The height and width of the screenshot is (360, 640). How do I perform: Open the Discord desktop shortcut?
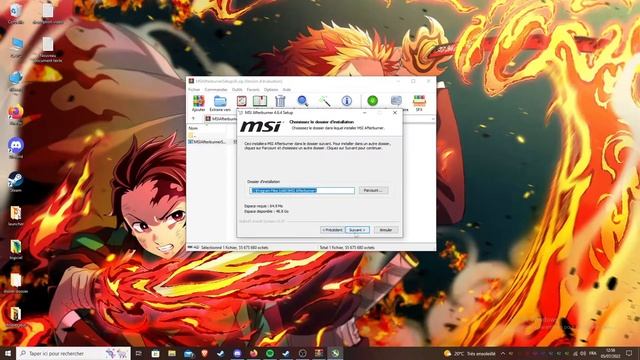tap(16, 148)
